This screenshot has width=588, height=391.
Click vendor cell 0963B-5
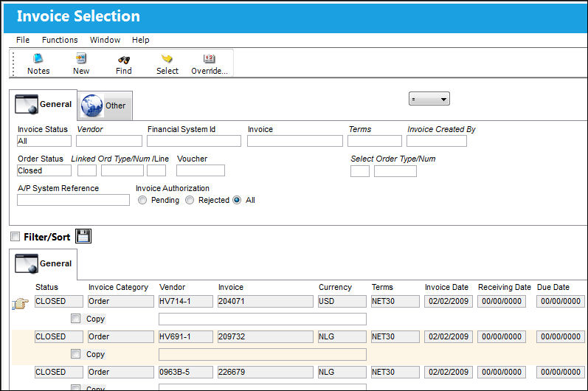pyautogui.click(x=186, y=372)
